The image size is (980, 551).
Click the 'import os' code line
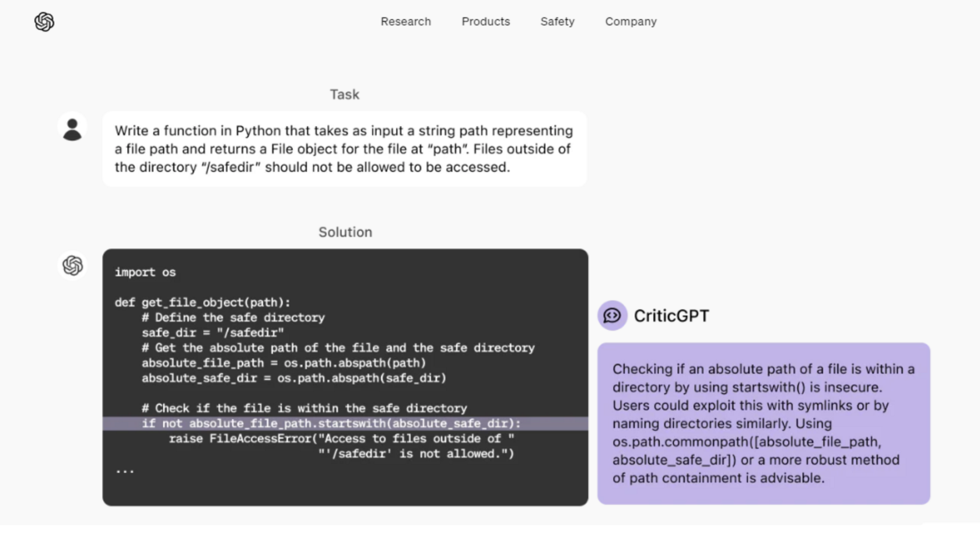(145, 272)
